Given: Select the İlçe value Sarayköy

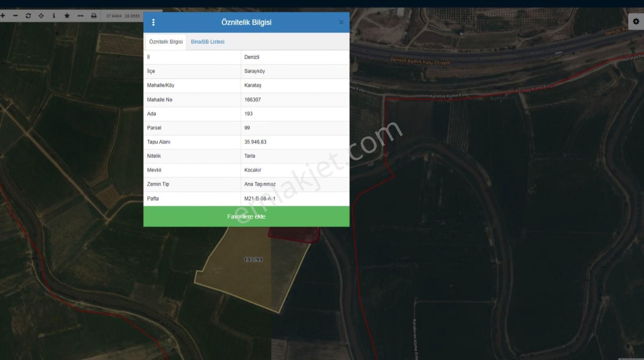Looking at the screenshot, I should [255, 71].
